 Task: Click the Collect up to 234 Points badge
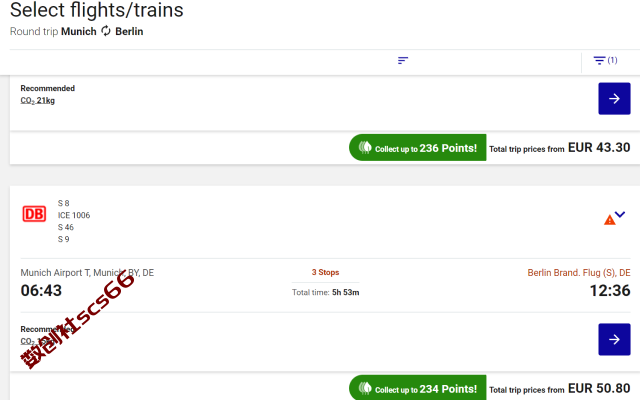tap(418, 388)
